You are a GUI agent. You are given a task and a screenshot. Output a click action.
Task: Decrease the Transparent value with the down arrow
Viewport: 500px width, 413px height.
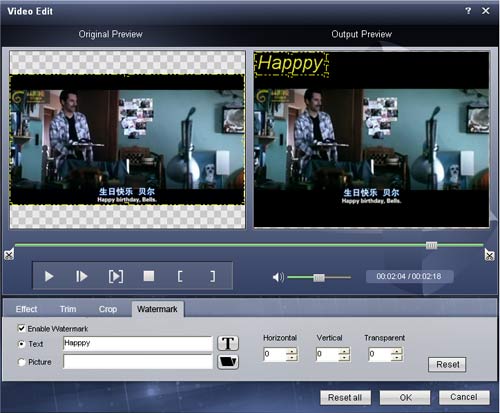[397, 357]
